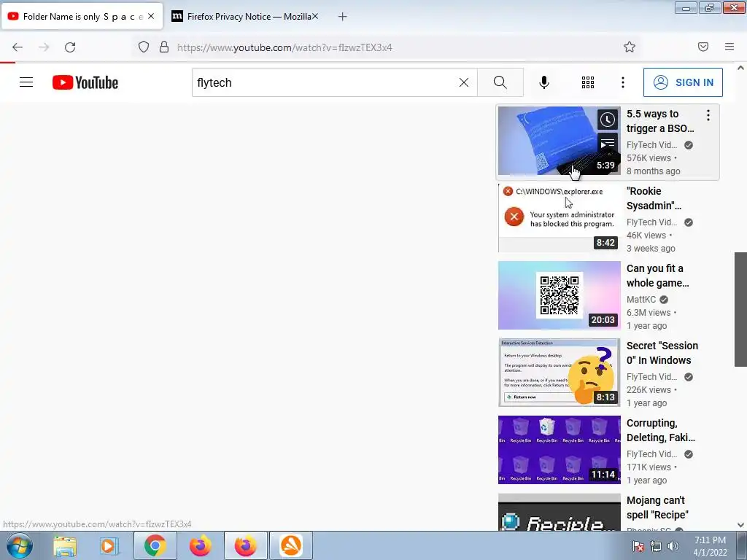The width and height of the screenshot is (747, 560).
Task: Open the YouTube hamburger guide menu
Action: (x=26, y=82)
